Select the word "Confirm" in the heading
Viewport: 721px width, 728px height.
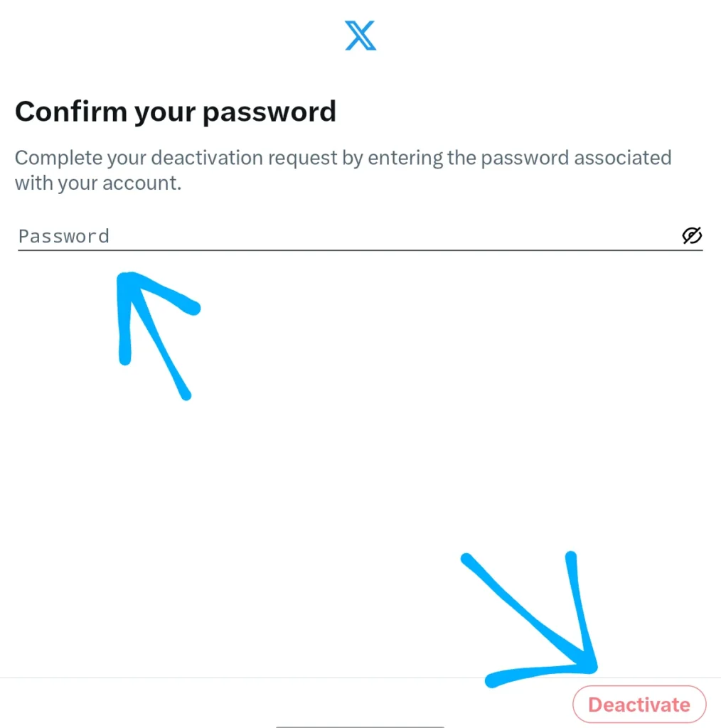point(70,112)
